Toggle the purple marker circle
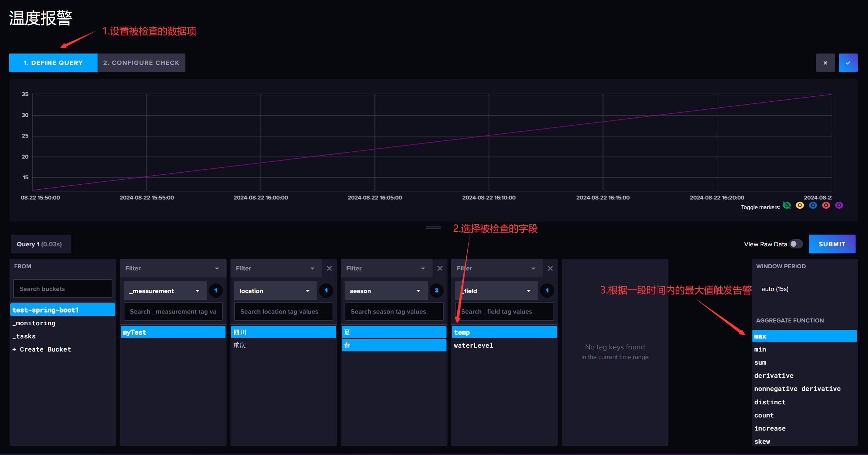868x455 pixels. point(839,206)
